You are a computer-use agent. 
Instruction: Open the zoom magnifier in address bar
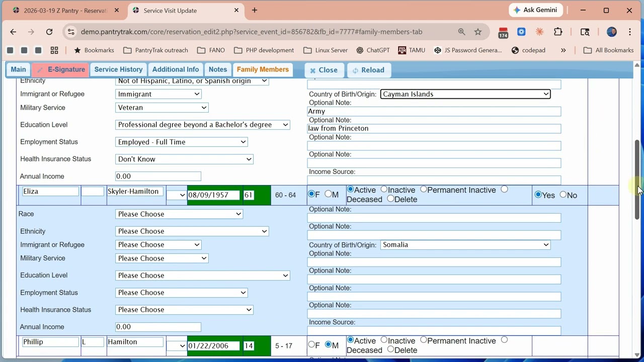(x=461, y=32)
